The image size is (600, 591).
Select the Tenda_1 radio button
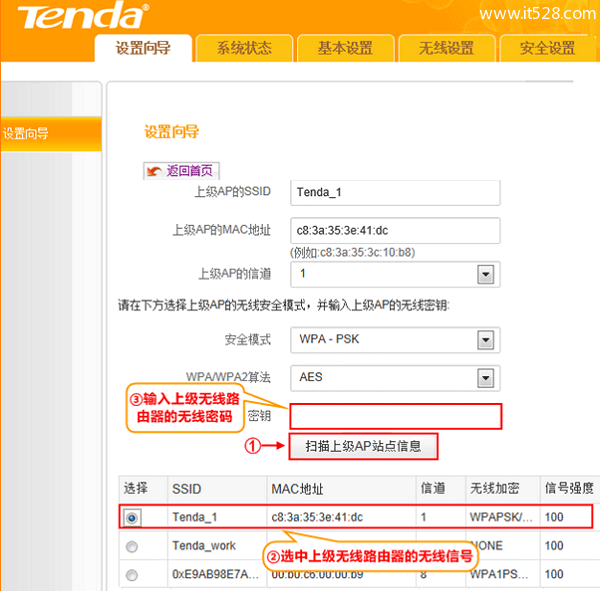coord(132,518)
